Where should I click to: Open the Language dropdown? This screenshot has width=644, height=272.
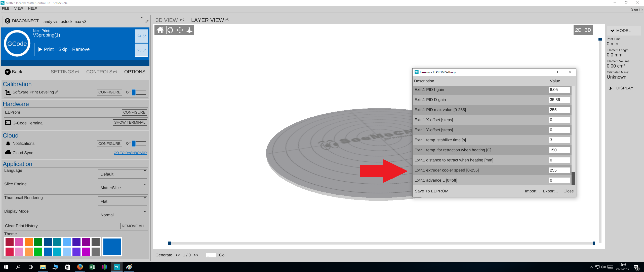[122, 174]
